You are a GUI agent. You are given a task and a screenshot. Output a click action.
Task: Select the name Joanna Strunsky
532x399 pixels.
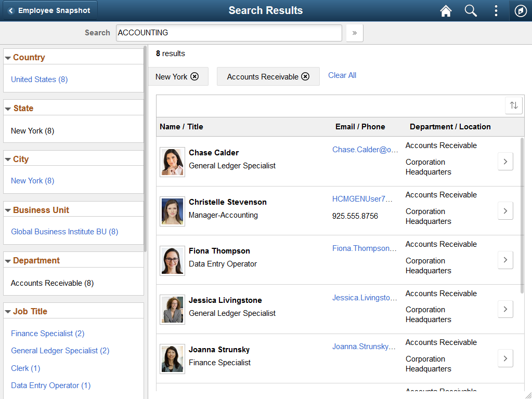coord(219,350)
